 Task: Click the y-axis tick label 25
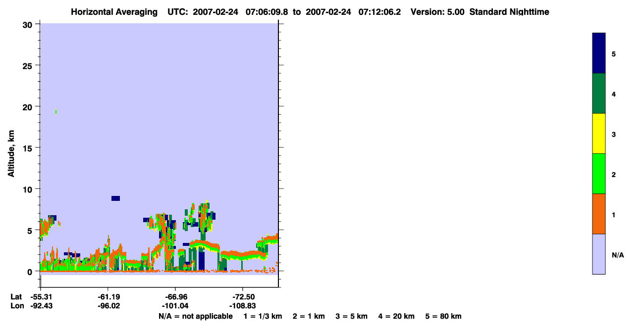click(x=29, y=65)
